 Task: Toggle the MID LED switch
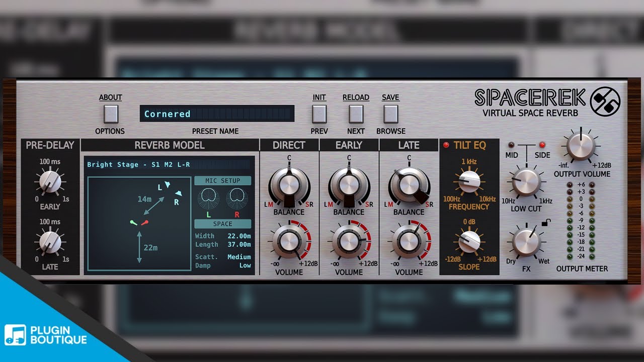(511, 145)
